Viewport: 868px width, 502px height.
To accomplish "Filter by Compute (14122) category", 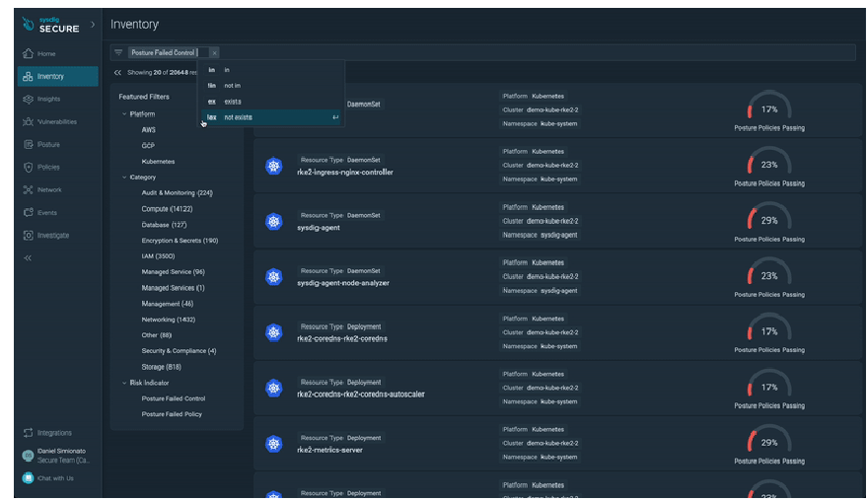I will (x=166, y=209).
